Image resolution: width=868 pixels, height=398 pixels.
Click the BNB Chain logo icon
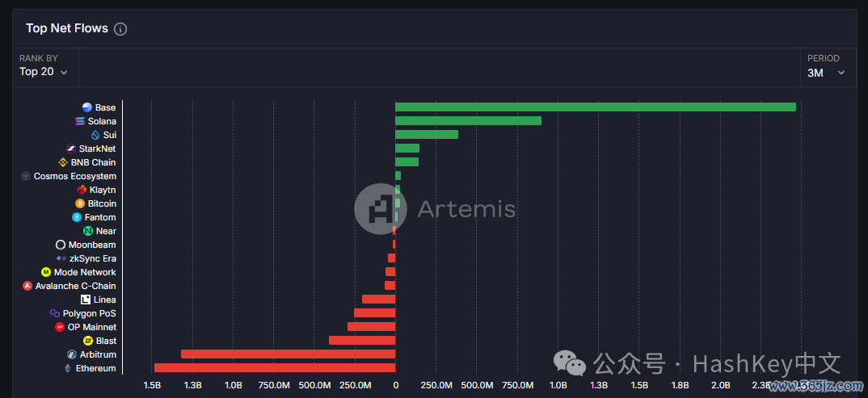[x=63, y=162]
